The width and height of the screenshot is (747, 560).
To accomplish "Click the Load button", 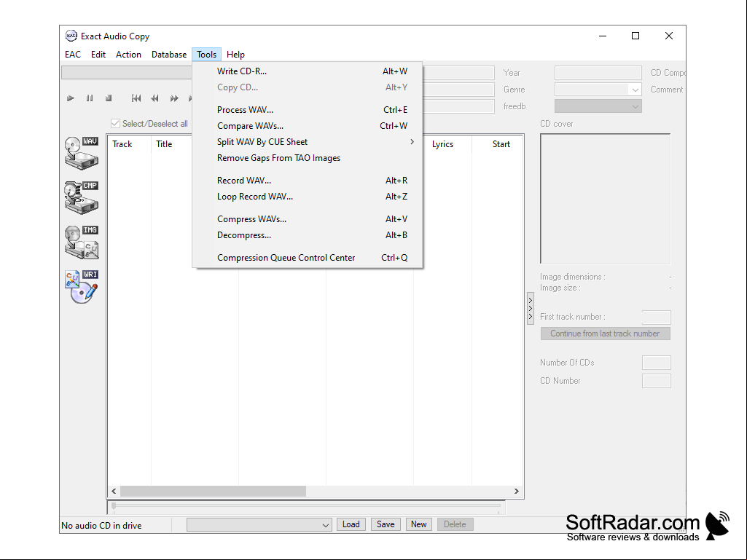I will (x=351, y=524).
